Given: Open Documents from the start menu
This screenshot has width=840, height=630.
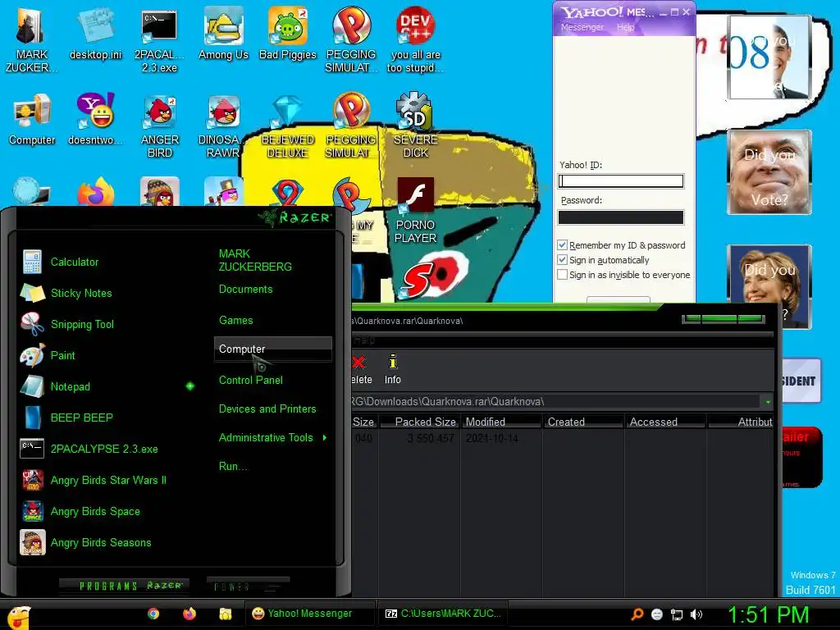Looking at the screenshot, I should (x=245, y=290).
